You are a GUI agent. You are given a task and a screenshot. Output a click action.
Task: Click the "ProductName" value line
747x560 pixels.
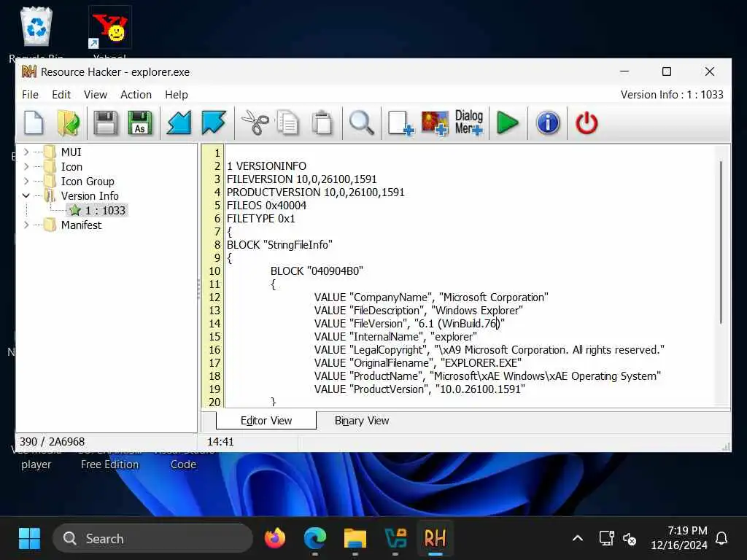[x=487, y=376]
